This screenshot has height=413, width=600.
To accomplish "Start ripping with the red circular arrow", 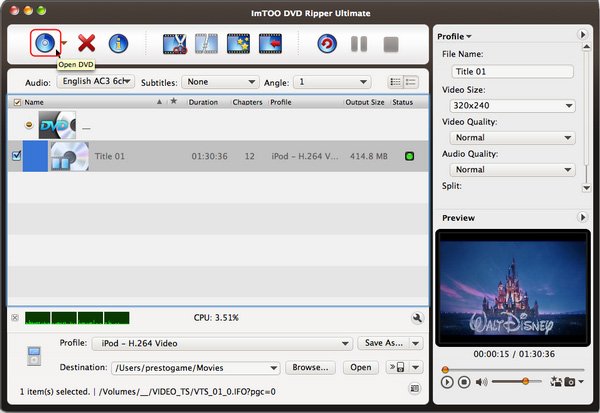I will (x=327, y=44).
